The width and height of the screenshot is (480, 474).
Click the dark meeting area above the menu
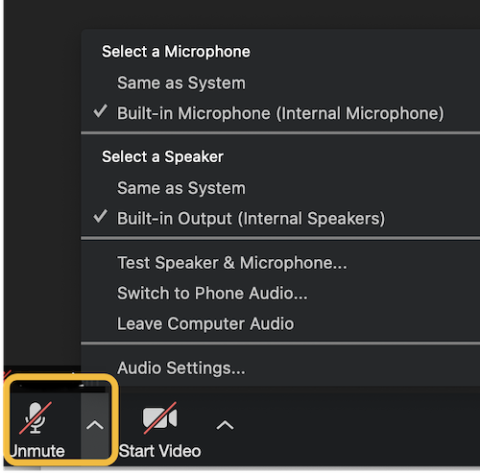tap(242, 14)
